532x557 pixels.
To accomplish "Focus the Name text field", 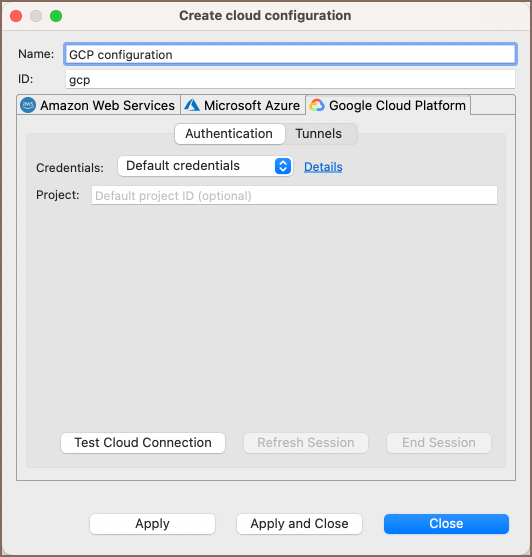I will (290, 54).
